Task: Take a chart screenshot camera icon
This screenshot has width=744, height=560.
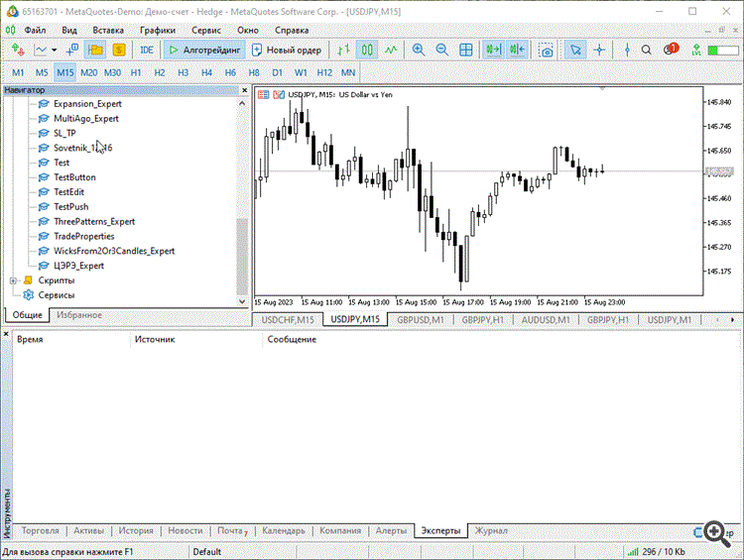Action: [x=547, y=50]
